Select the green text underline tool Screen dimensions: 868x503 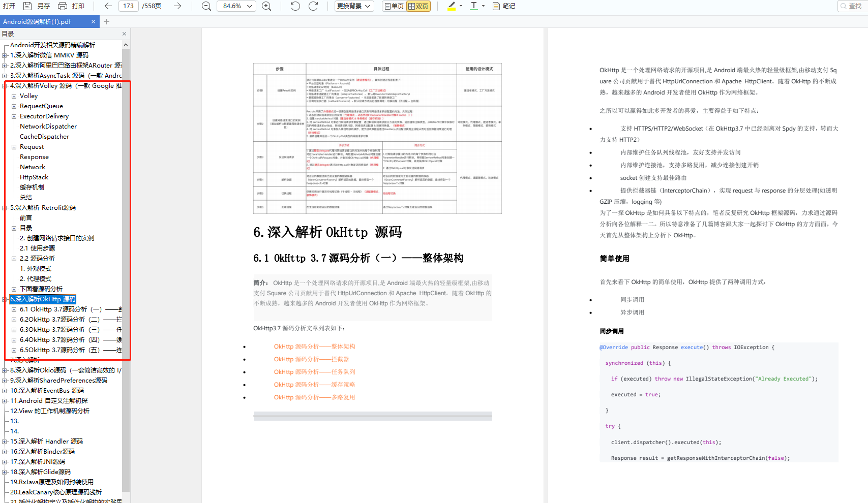474,6
